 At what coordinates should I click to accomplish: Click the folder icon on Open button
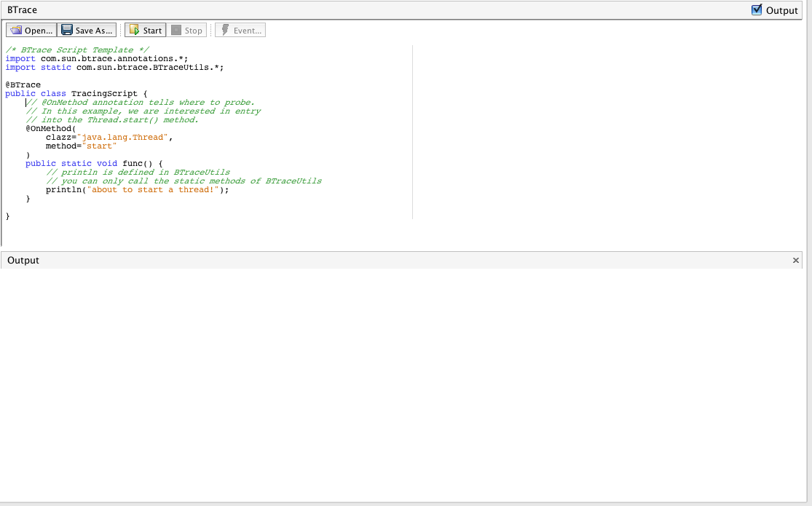coord(16,30)
